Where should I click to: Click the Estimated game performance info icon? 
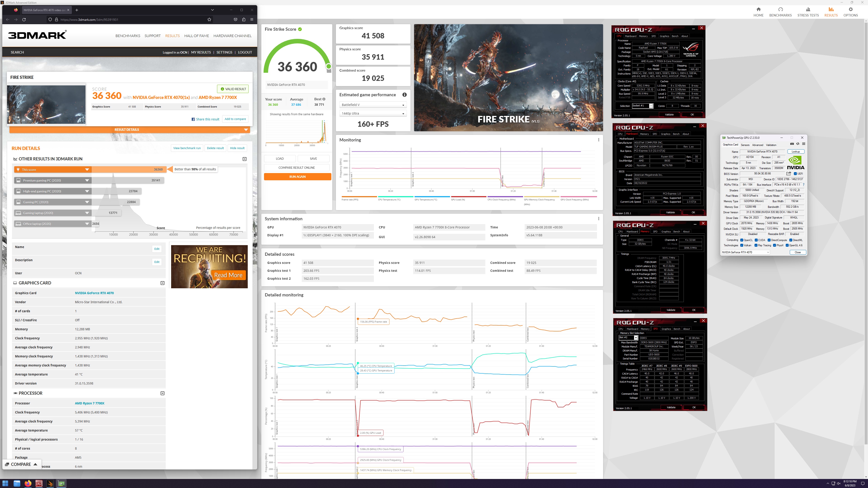click(x=404, y=95)
